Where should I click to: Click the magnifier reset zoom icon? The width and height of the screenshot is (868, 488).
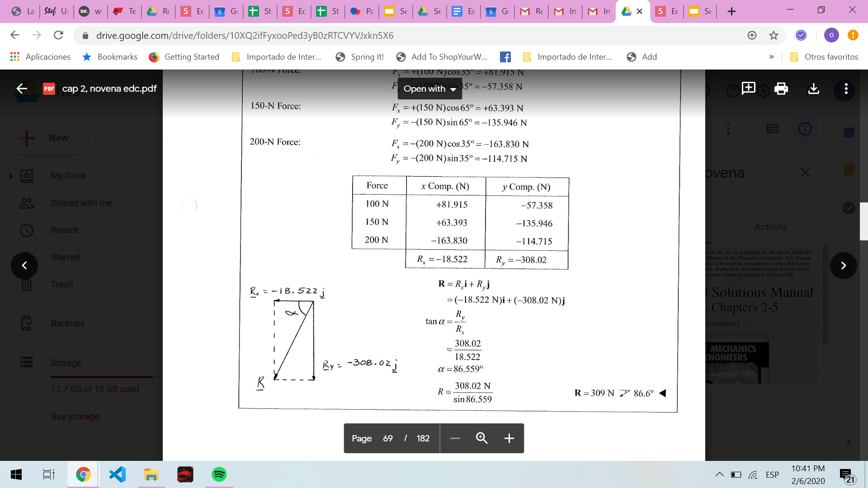(481, 438)
